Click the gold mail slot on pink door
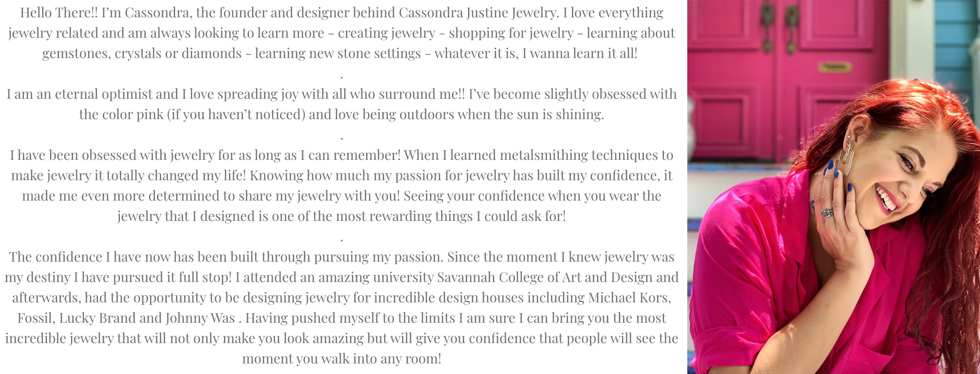The width and height of the screenshot is (980, 374). click(834, 67)
